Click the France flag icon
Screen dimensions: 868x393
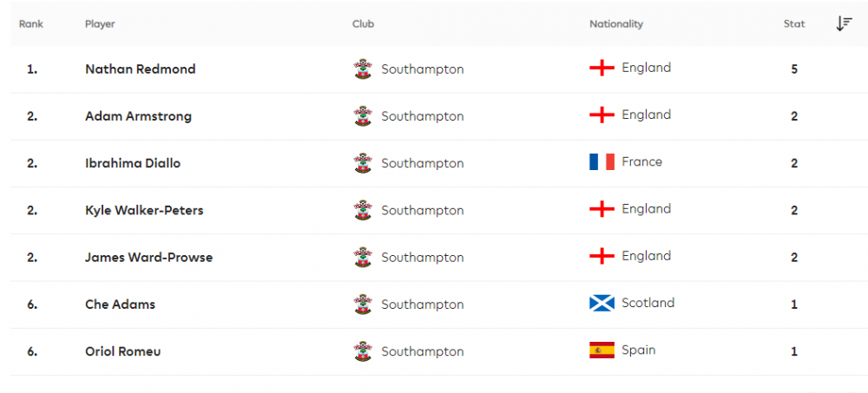(x=602, y=162)
